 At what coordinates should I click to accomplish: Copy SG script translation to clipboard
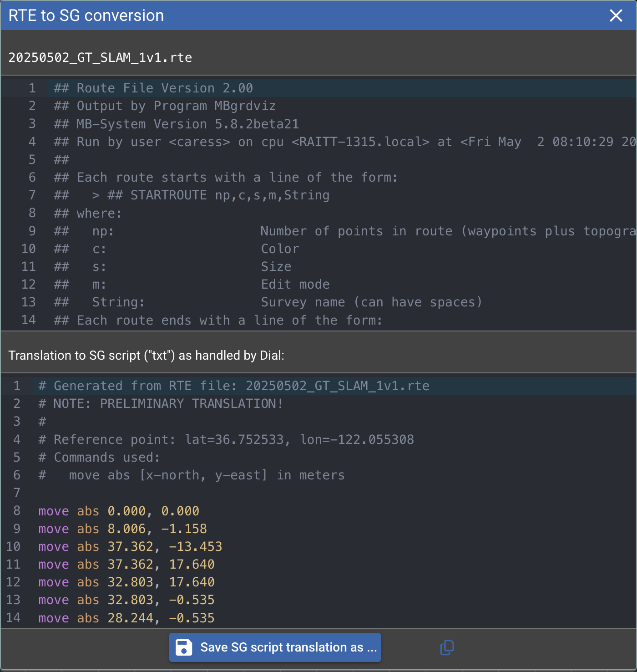click(x=447, y=647)
